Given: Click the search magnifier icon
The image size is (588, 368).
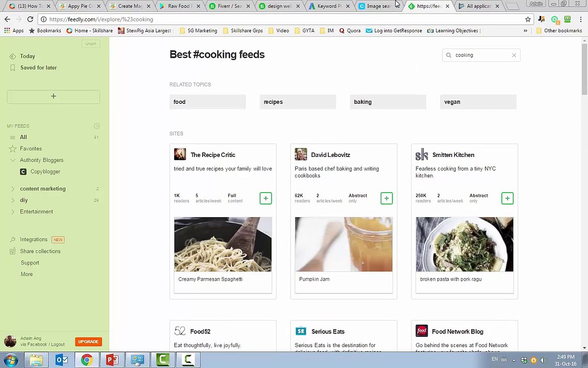Looking at the screenshot, I should (449, 55).
